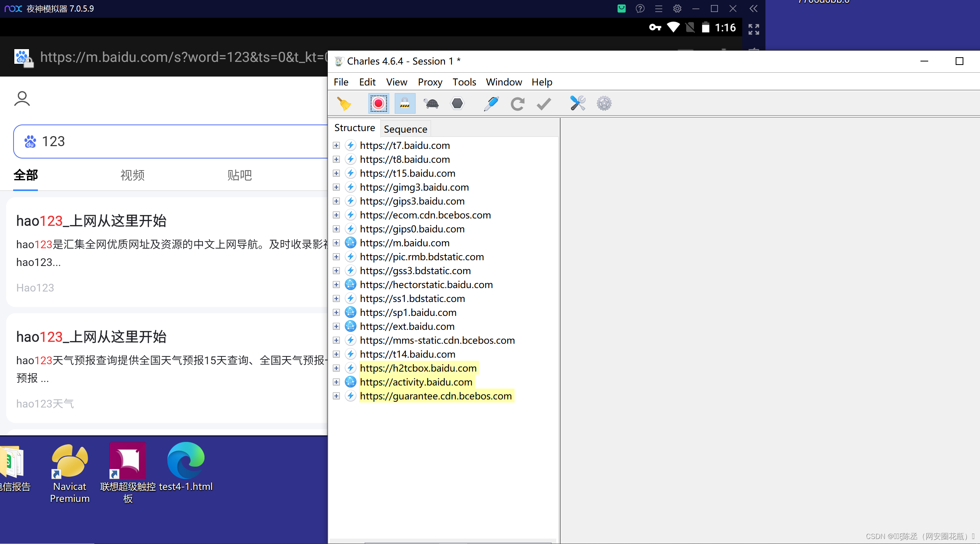Open Nox emulator settings gear
The height and width of the screenshot is (544, 980).
tap(677, 9)
